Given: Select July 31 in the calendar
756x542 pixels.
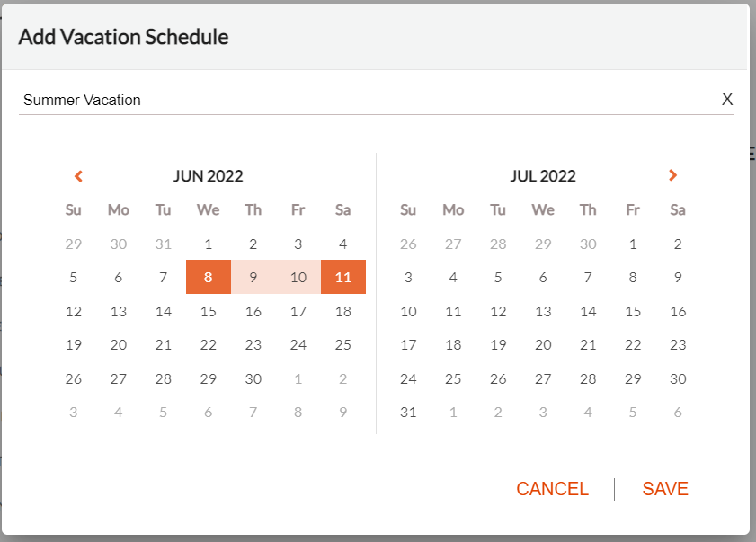Looking at the screenshot, I should [408, 412].
